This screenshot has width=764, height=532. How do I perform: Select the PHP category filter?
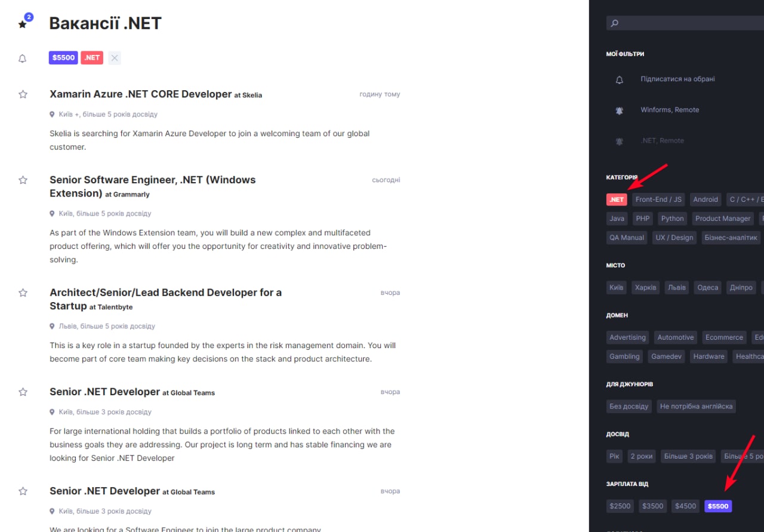tap(643, 219)
